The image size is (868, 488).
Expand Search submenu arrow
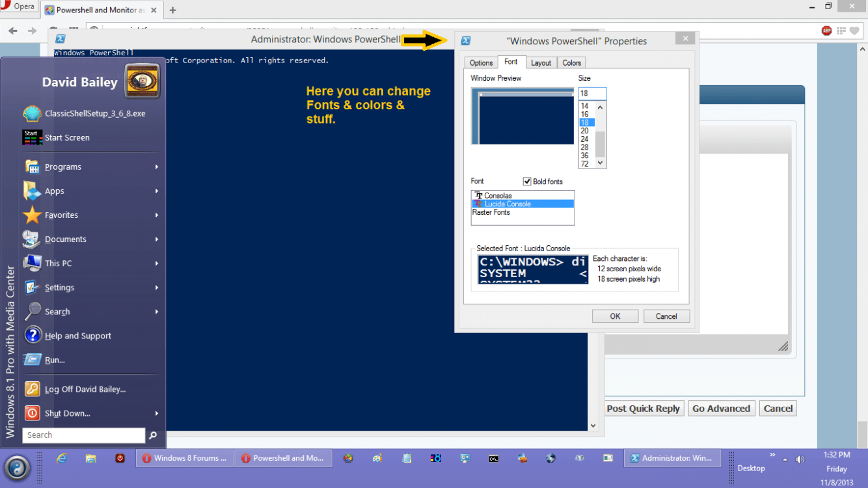[157, 312]
